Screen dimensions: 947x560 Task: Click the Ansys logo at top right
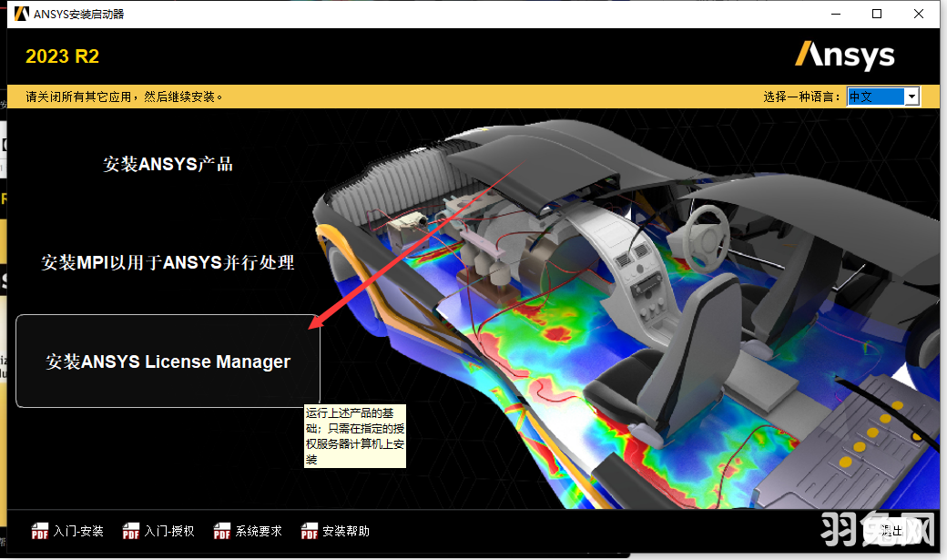[x=845, y=56]
